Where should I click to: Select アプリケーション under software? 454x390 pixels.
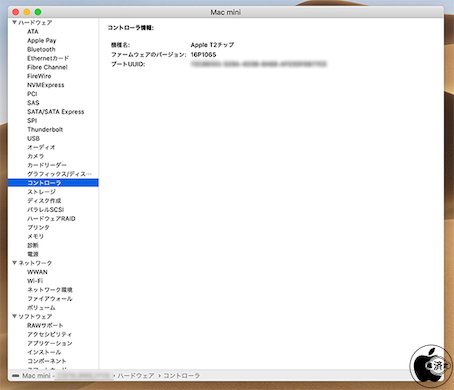pos(50,343)
